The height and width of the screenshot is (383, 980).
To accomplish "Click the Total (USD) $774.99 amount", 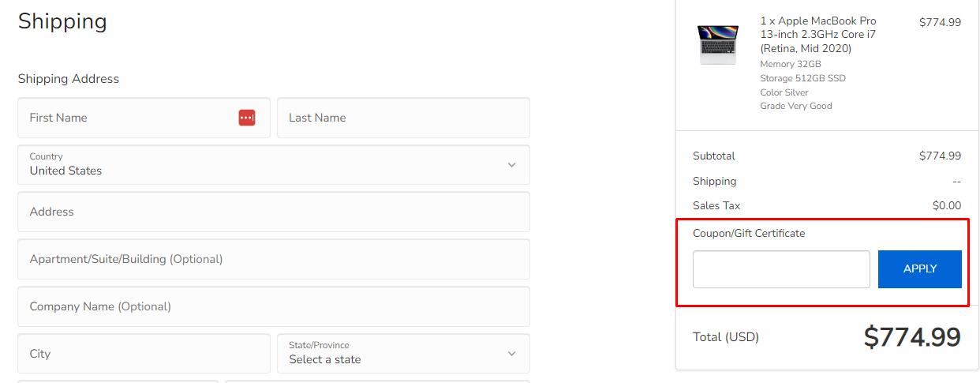I will point(912,337).
